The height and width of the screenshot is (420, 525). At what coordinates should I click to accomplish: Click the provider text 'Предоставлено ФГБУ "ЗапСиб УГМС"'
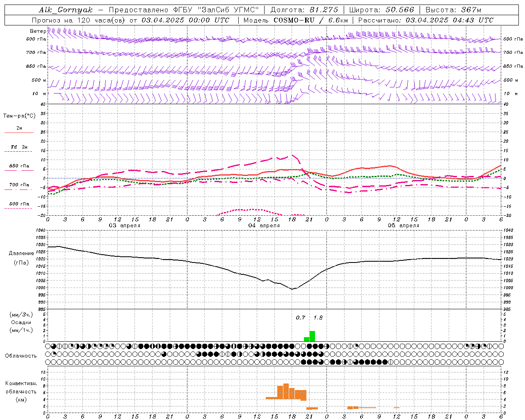(x=185, y=10)
